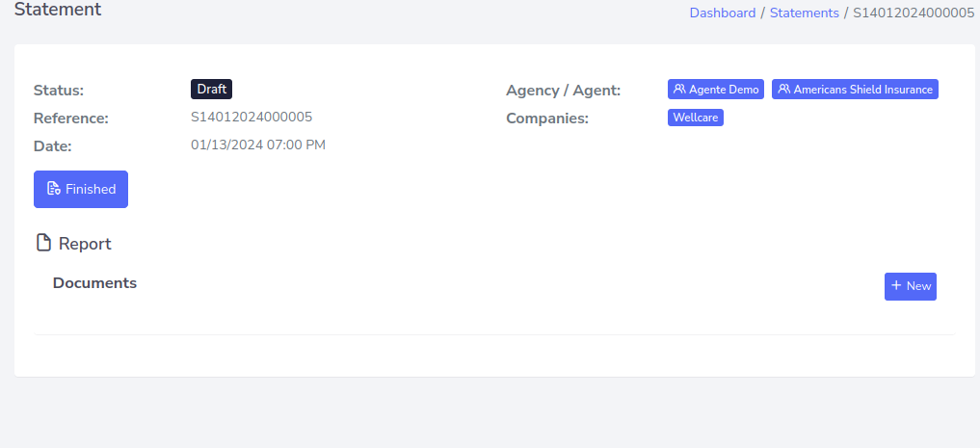Click the Statement page title

(x=58, y=11)
